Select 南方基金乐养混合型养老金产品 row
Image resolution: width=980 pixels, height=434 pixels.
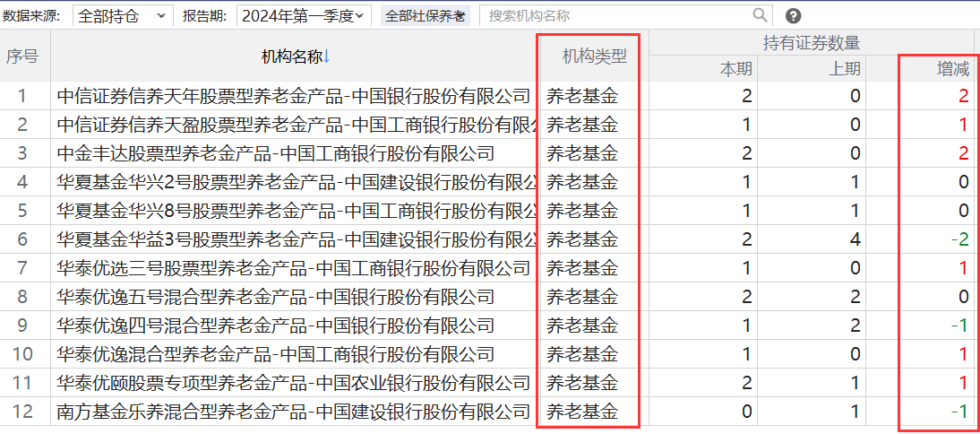(x=487, y=412)
